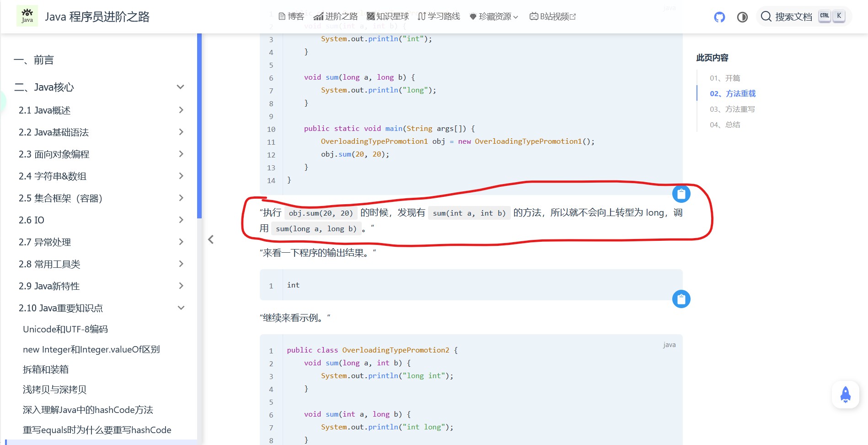
Task: Expand the 2.4 字符串&数组 chevron
Action: pos(181,176)
